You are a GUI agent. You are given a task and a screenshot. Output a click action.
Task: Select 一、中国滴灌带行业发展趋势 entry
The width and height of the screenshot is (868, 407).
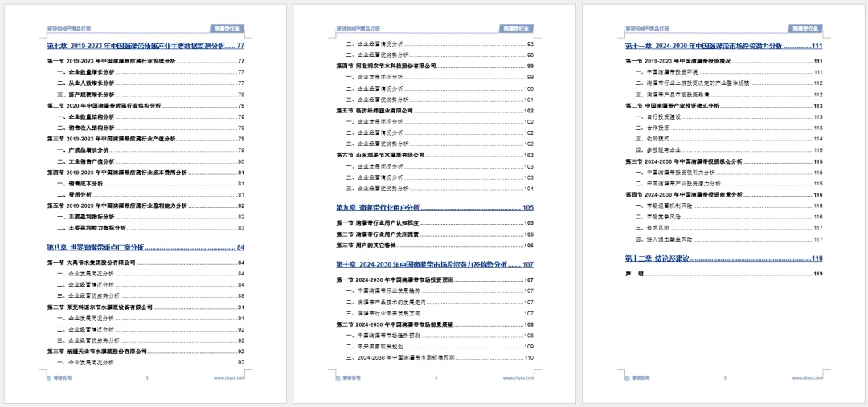(440, 291)
